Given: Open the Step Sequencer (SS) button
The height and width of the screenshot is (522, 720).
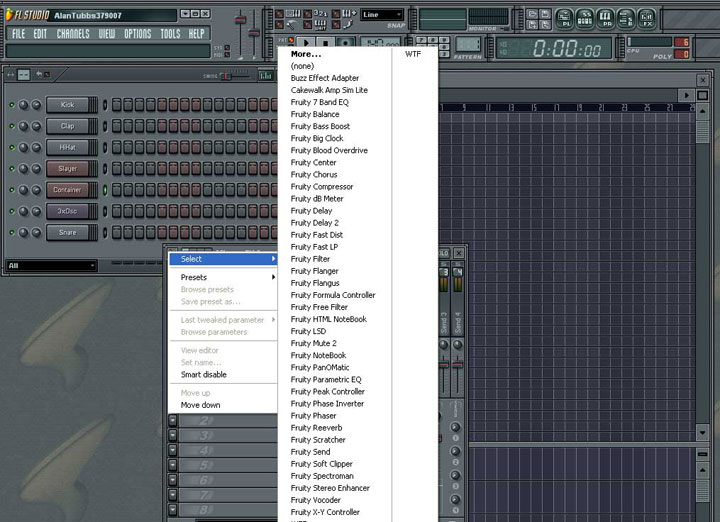Looking at the screenshot, I should [585, 19].
